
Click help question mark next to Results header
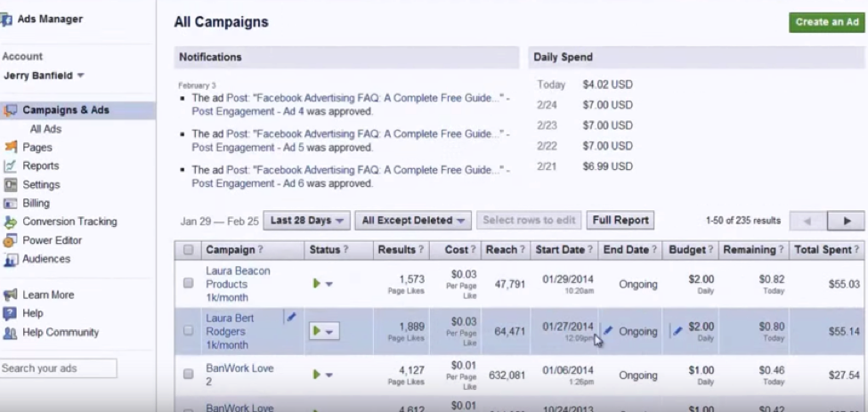point(421,250)
